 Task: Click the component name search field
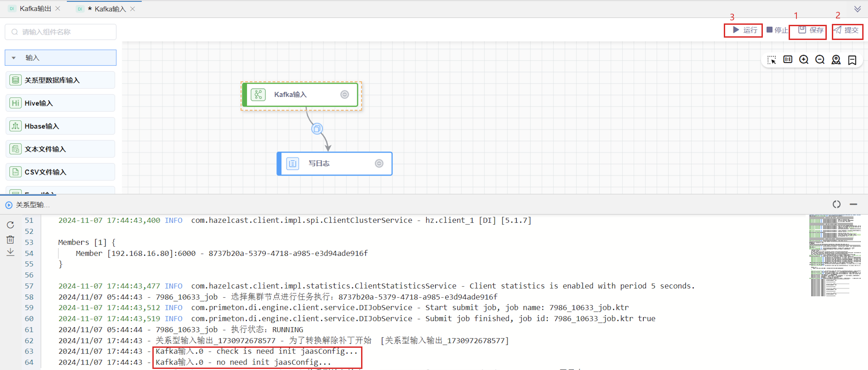(x=61, y=32)
